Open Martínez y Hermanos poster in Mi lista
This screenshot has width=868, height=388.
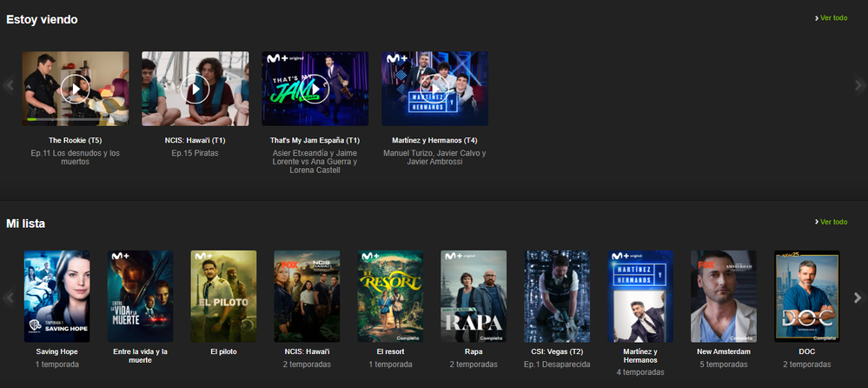pyautogui.click(x=640, y=296)
